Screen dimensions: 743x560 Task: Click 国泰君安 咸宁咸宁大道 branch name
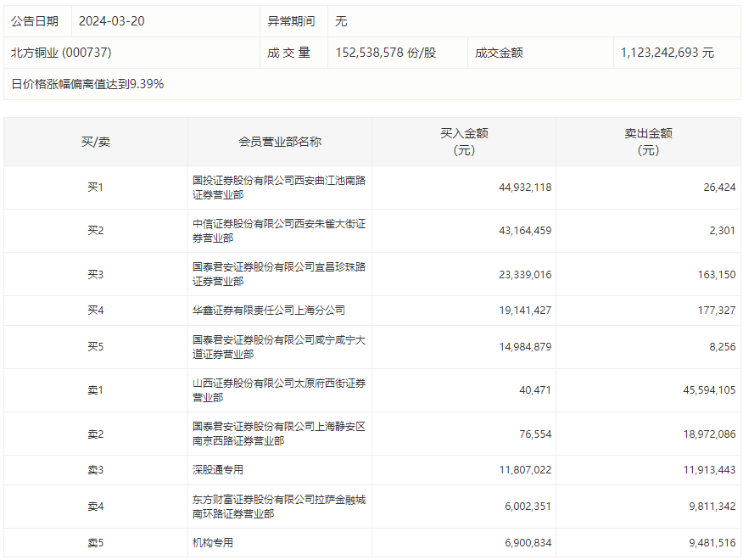279,347
